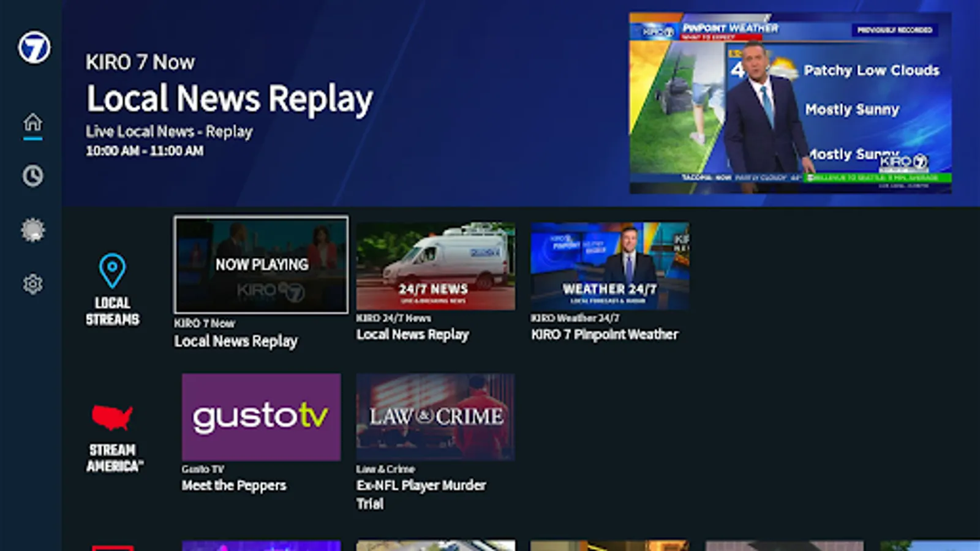Select 'KIRO 7 Pinpoint Weather' title
The image size is (980, 551).
605,335
